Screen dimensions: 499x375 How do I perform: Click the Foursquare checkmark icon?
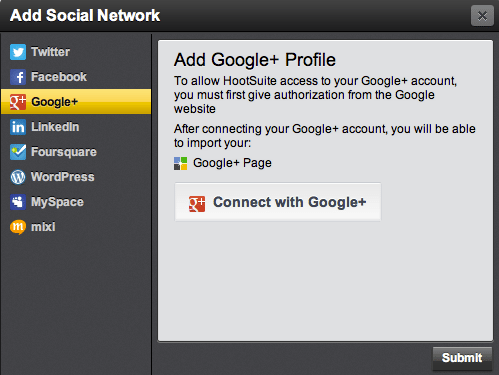tap(18, 152)
